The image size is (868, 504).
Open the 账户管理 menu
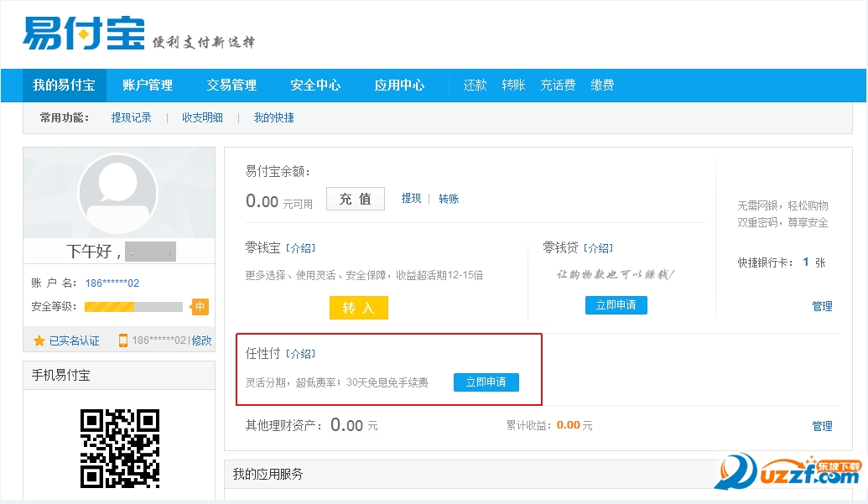[x=148, y=86]
